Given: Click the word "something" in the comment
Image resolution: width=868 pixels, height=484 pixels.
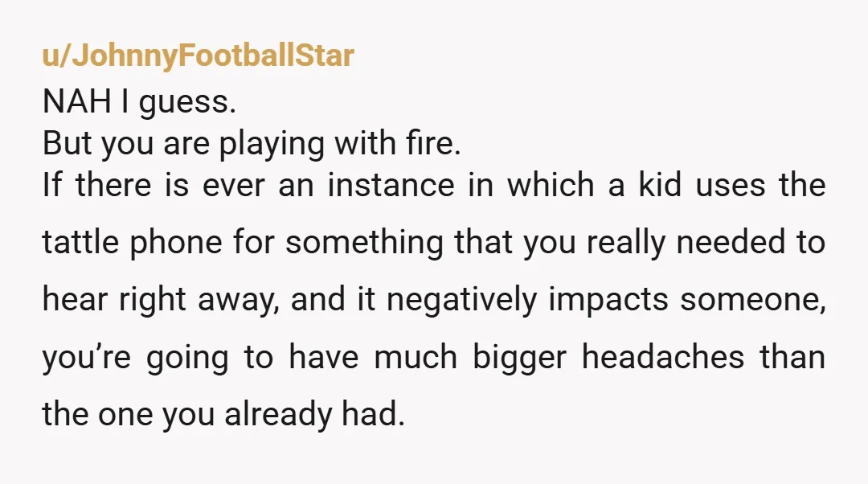Looking at the screenshot, I should tap(364, 244).
